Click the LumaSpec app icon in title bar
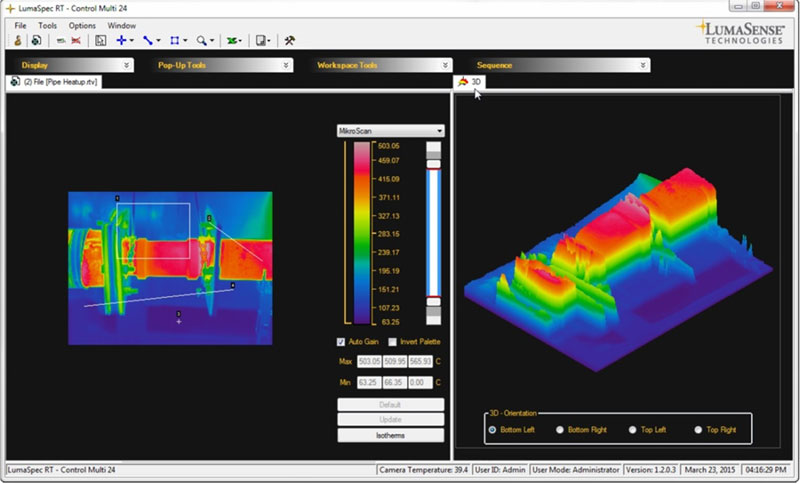The width and height of the screenshot is (800, 484). [x=10, y=8]
